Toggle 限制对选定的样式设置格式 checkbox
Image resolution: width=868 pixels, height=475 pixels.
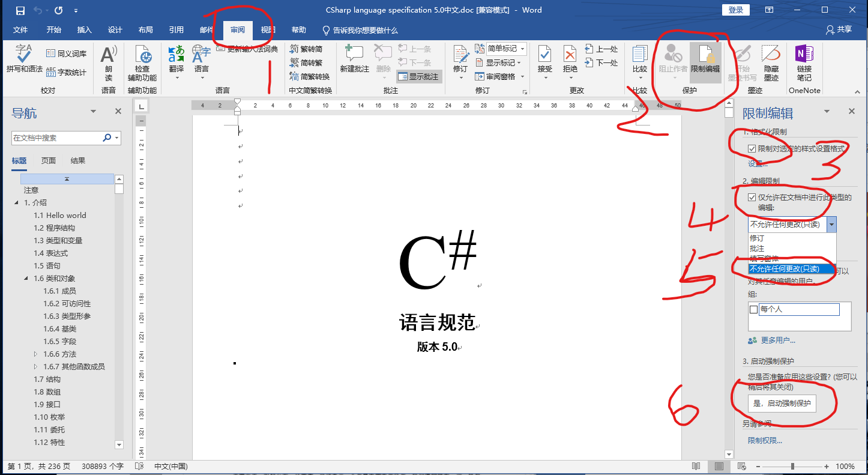(752, 148)
